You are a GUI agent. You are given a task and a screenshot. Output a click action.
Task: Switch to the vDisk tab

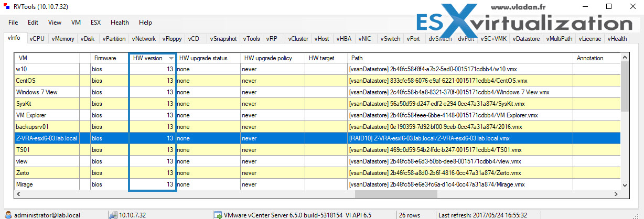coord(88,38)
